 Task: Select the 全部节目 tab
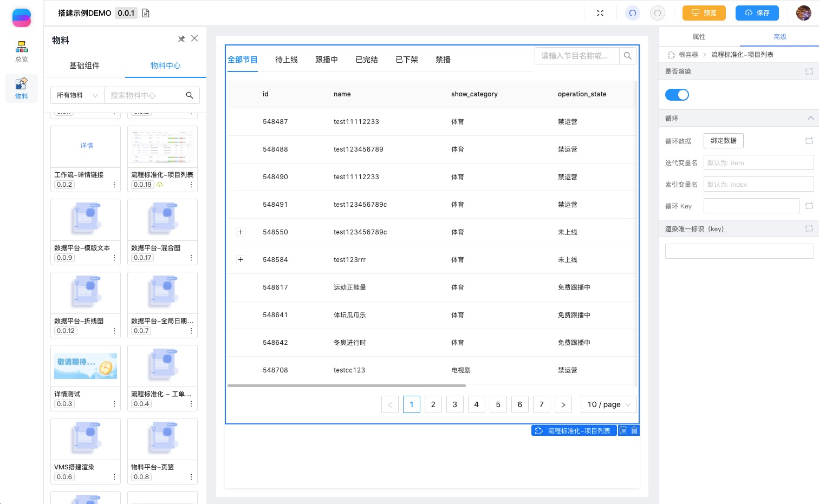click(x=243, y=60)
